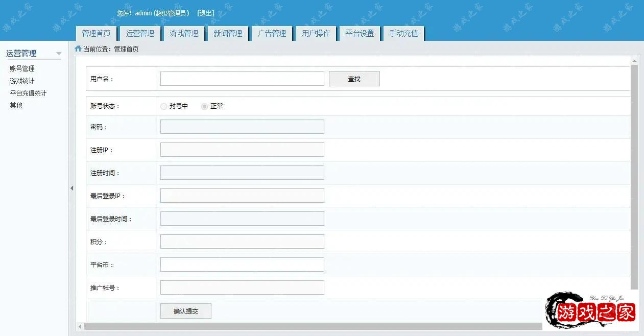The image size is (644, 336).
Task: Open 平台充值统计 in the sidebar
Action: click(x=28, y=93)
